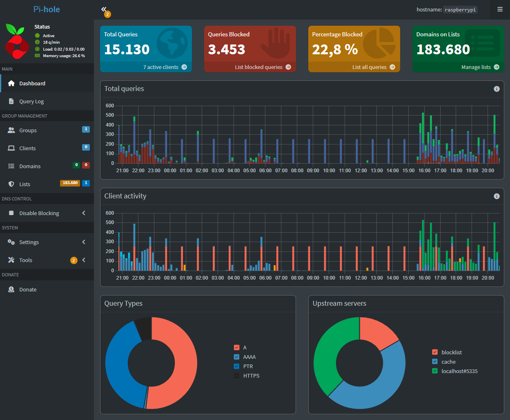Collapse sidebar with double-chevron icon
The height and width of the screenshot is (420, 510).
104,9
